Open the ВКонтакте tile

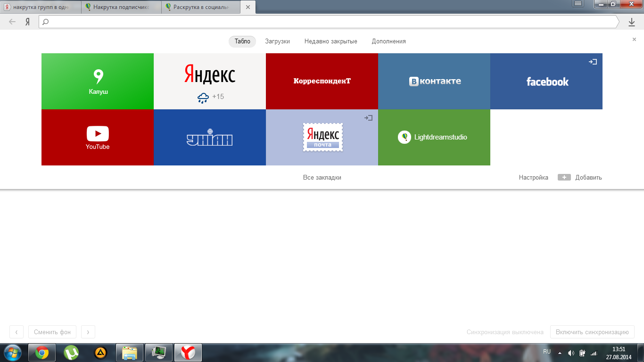tap(434, 81)
